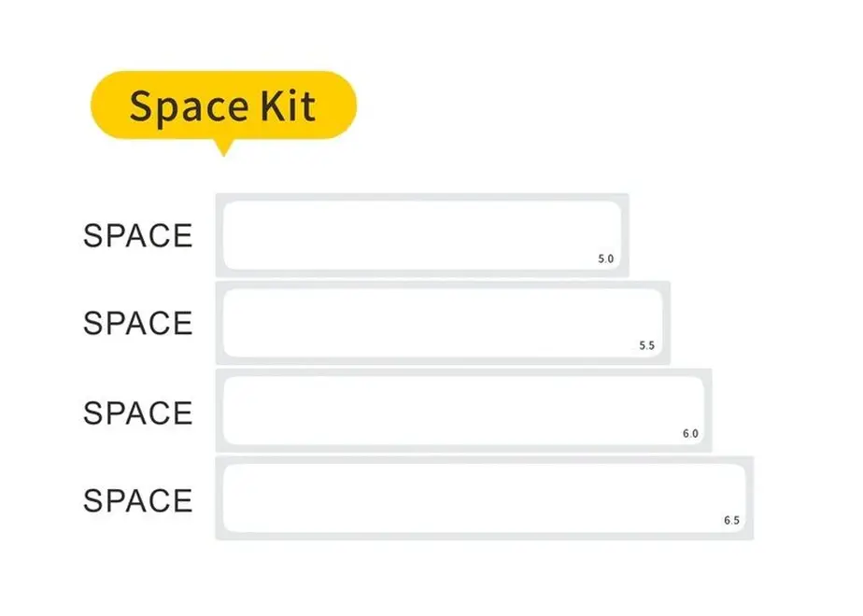Click the word Space in the yellow badge
Image resolution: width=863 pixels, height=616 pixels.
[x=189, y=107]
